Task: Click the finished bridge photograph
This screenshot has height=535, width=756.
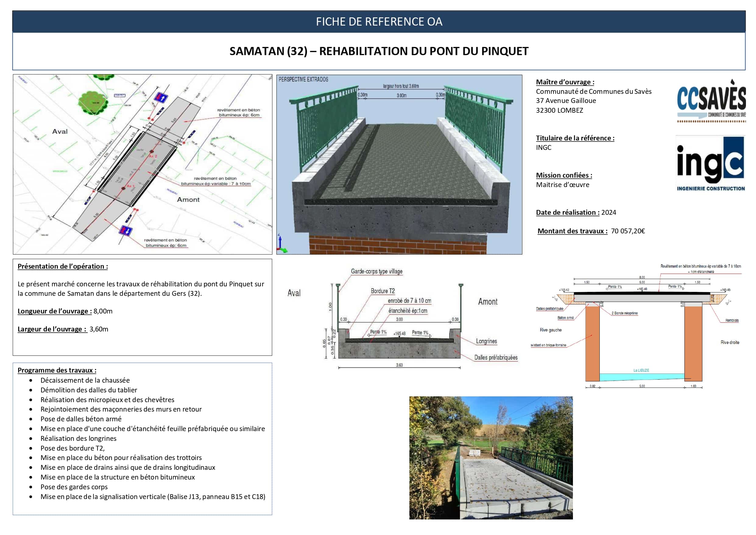Action: coord(491,458)
